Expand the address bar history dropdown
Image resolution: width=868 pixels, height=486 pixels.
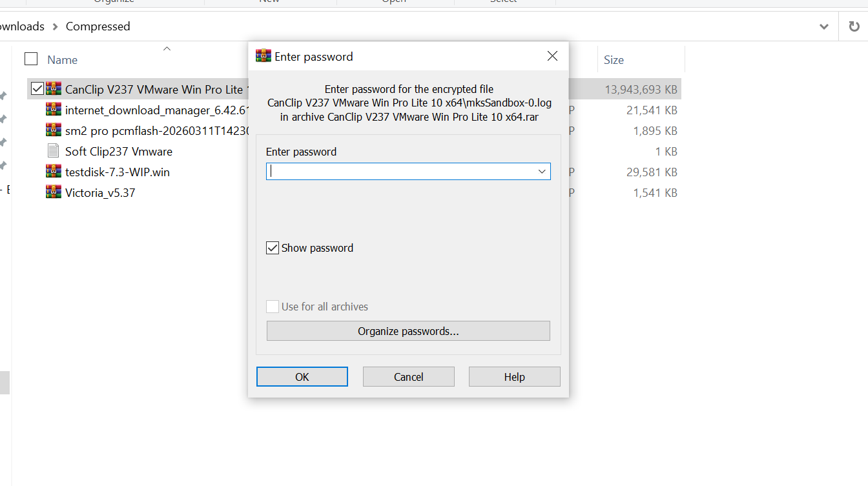coord(824,26)
